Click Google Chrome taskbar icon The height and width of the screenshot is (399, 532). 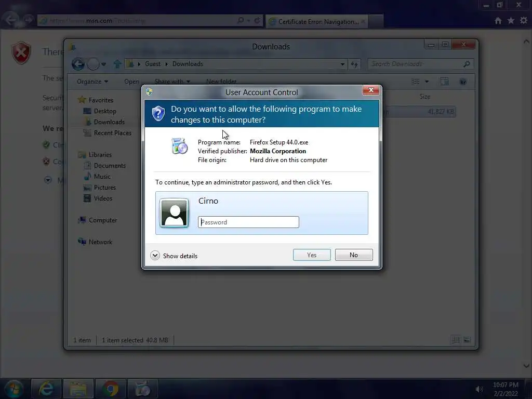click(x=111, y=389)
